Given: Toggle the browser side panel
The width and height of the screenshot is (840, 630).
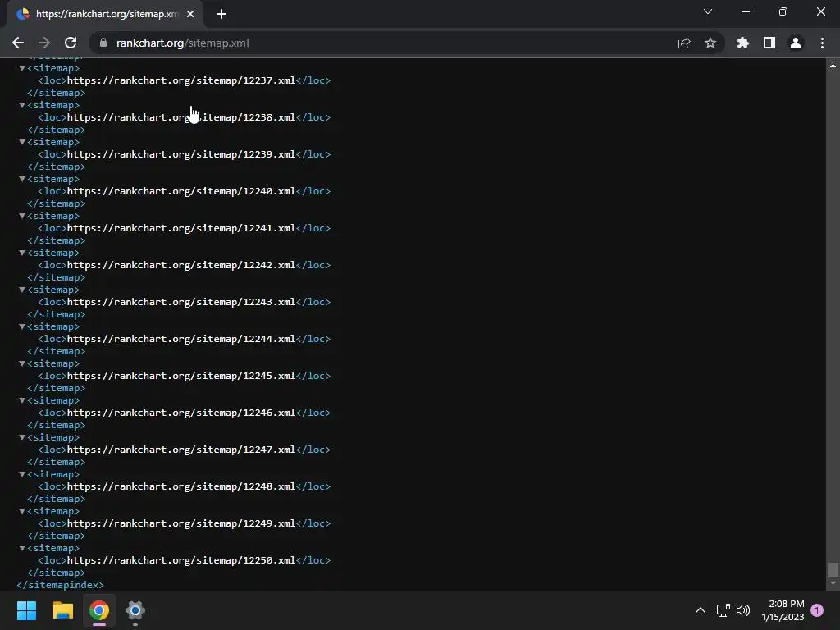Looking at the screenshot, I should (x=769, y=43).
